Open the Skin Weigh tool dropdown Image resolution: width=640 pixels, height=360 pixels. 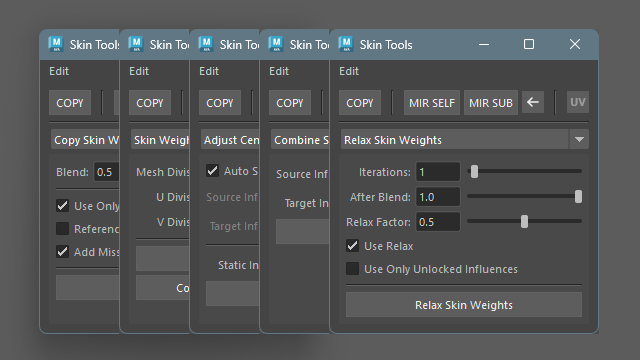(x=160, y=140)
